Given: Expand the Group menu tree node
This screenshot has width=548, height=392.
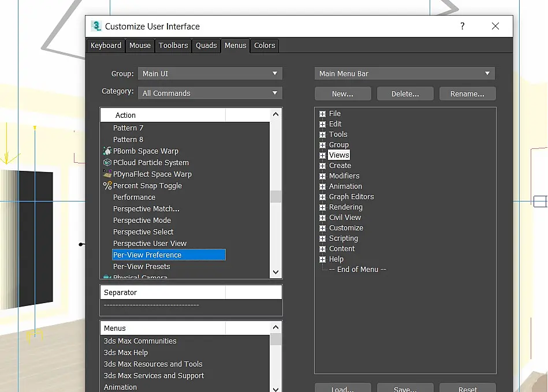Looking at the screenshot, I should 323,145.
